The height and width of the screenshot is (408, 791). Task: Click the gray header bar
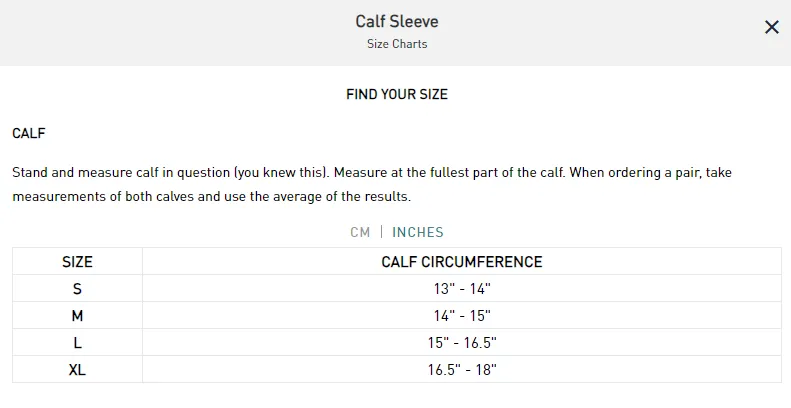point(396,33)
